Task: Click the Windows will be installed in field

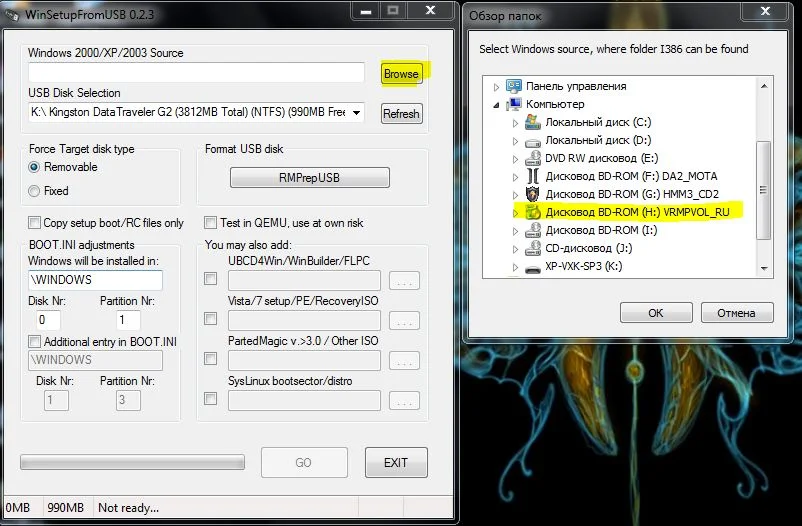Action: [95, 280]
